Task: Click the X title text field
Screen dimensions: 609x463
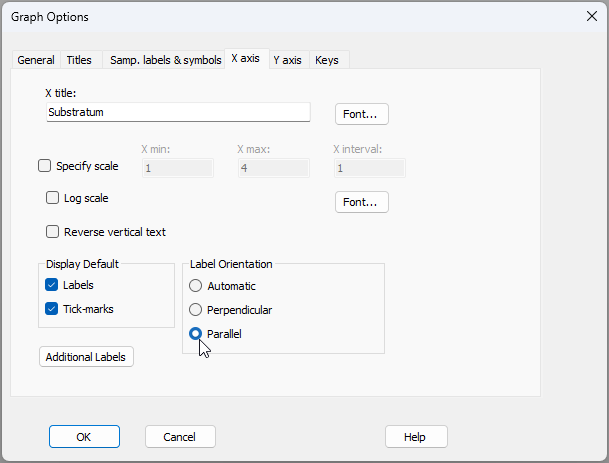Action: pos(178,113)
